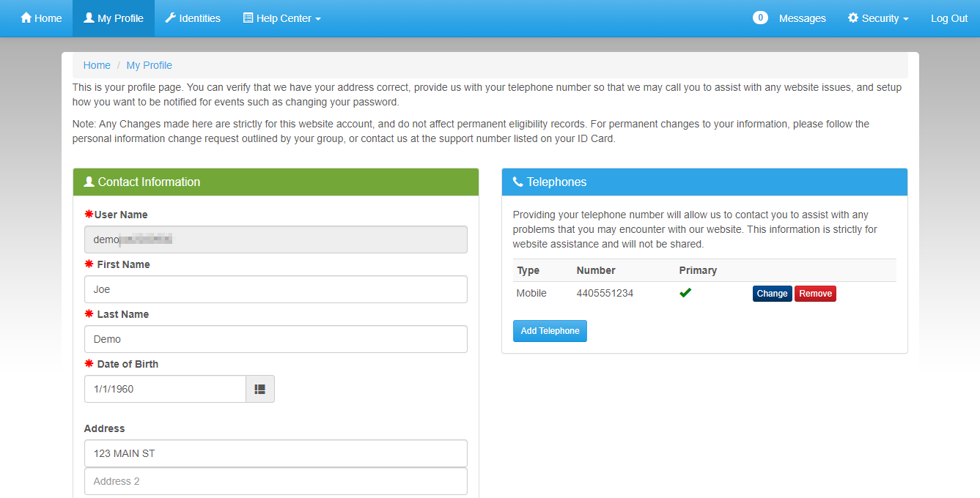Viewport: 980px width, 498px height.
Task: Click the unread messages count badge
Action: click(760, 18)
